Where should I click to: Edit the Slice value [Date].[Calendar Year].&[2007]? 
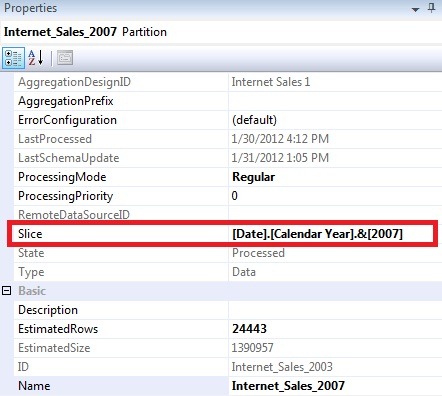click(x=317, y=234)
